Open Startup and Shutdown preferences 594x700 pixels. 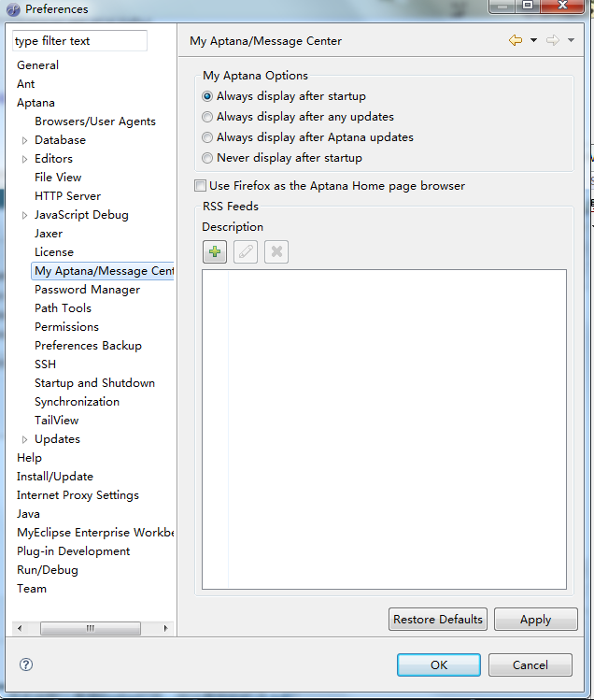[x=94, y=383]
